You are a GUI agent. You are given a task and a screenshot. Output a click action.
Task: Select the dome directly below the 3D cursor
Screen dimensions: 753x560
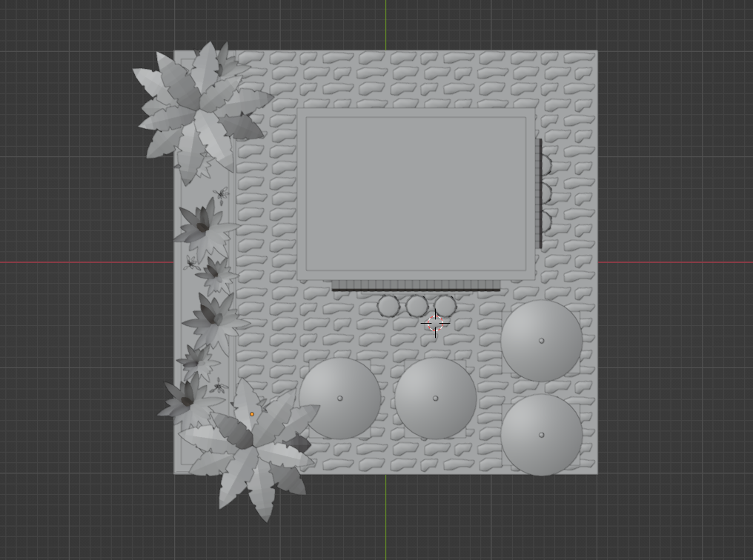point(436,399)
